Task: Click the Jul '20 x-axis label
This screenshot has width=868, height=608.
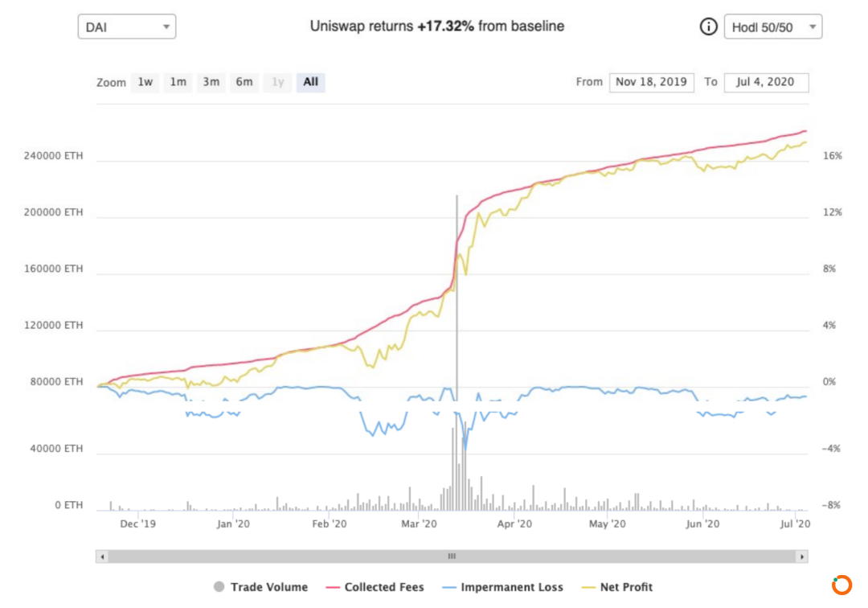Action: click(x=795, y=524)
